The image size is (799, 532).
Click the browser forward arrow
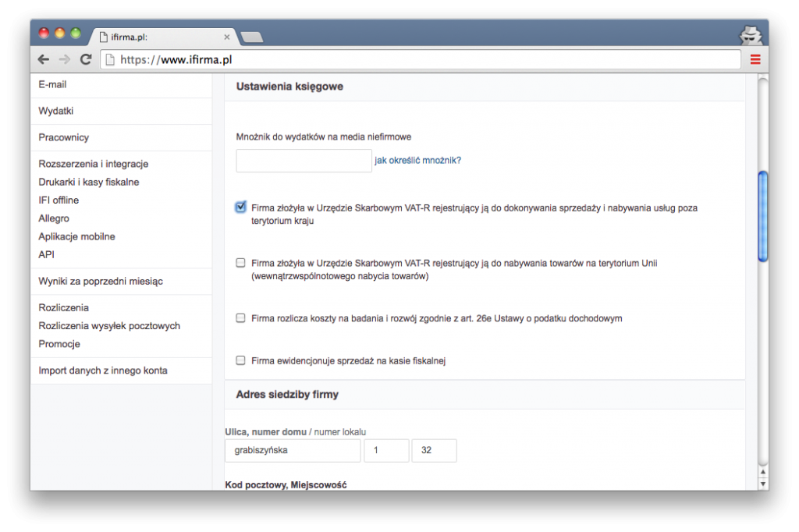(64, 59)
